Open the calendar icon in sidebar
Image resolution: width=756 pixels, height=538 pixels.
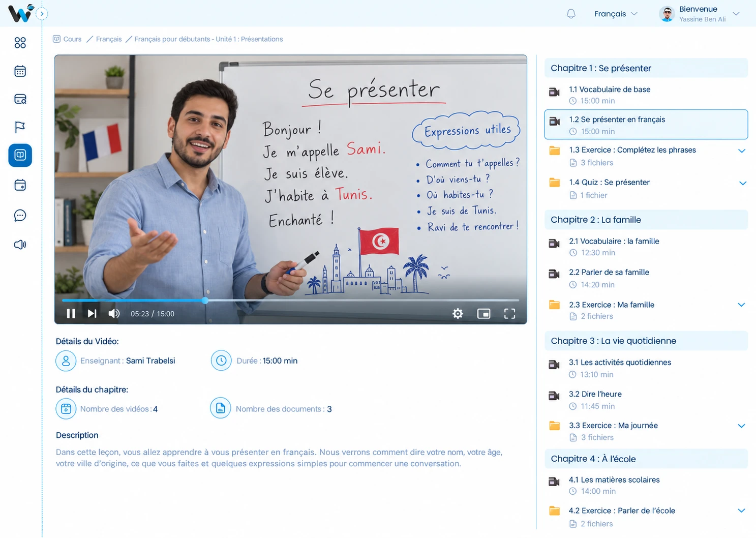pyautogui.click(x=20, y=71)
